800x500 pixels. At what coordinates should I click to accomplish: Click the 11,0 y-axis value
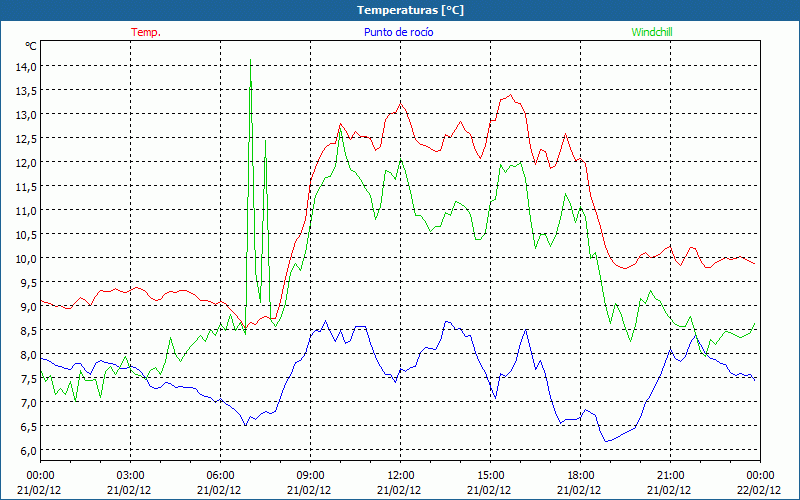(x=26, y=210)
